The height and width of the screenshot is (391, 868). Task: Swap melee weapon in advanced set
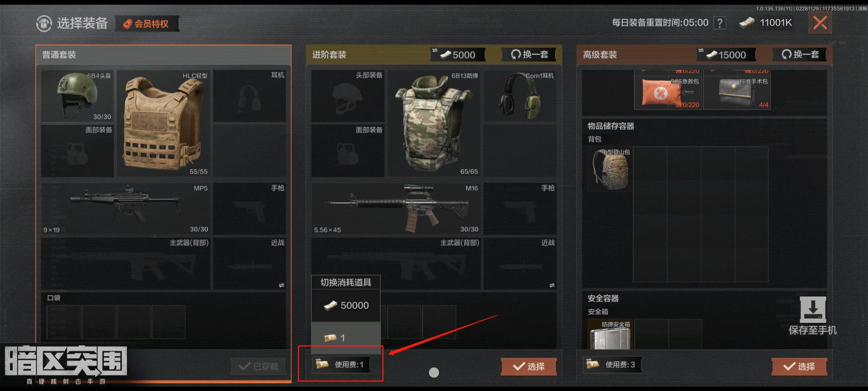(x=552, y=285)
